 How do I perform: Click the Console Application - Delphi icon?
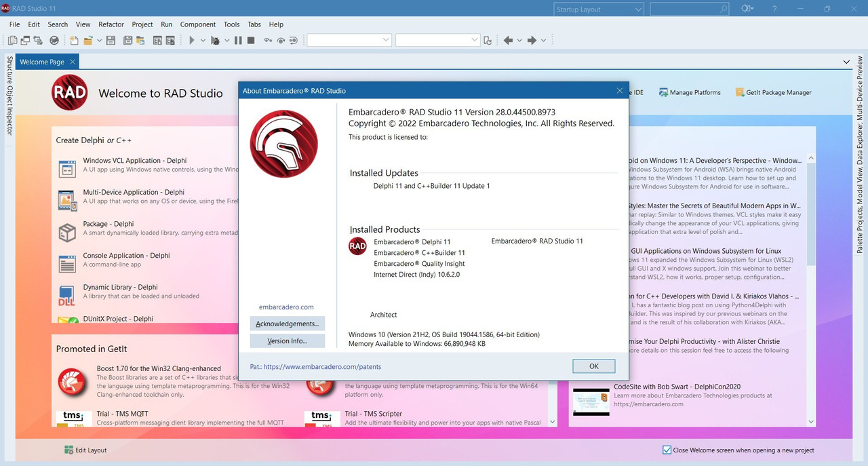67,264
